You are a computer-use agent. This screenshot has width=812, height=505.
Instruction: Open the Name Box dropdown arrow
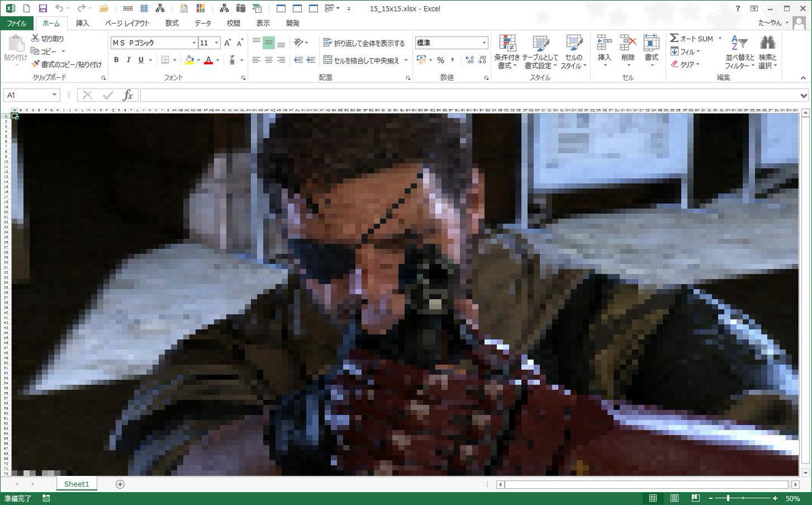point(55,95)
